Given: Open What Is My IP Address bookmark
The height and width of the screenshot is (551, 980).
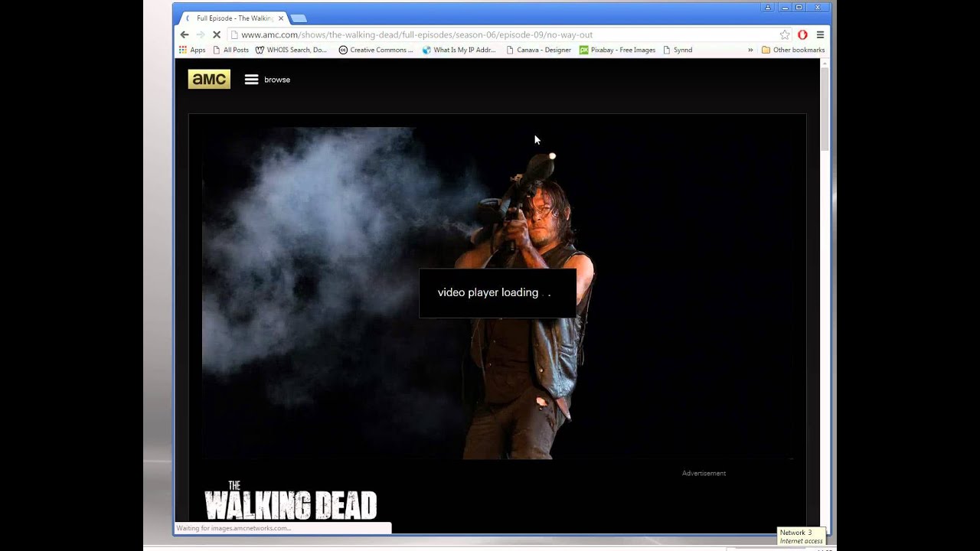Looking at the screenshot, I should (459, 50).
